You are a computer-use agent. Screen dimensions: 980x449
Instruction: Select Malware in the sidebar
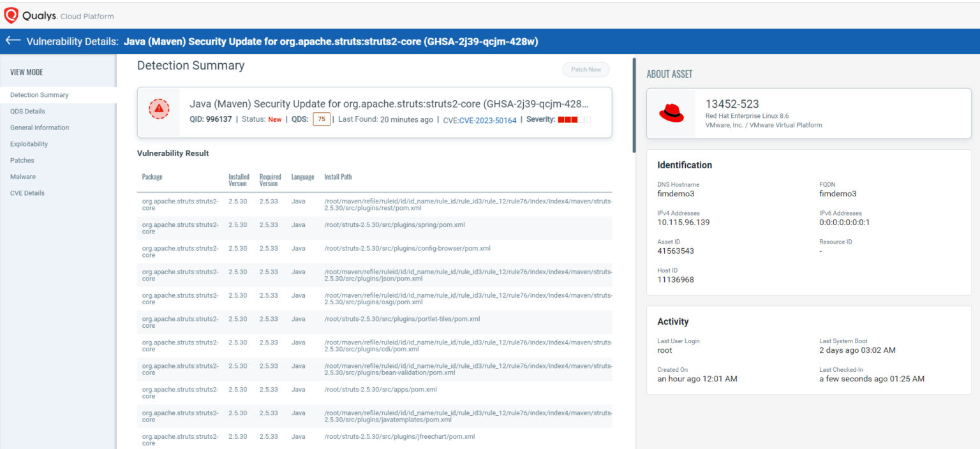pyautogui.click(x=23, y=177)
